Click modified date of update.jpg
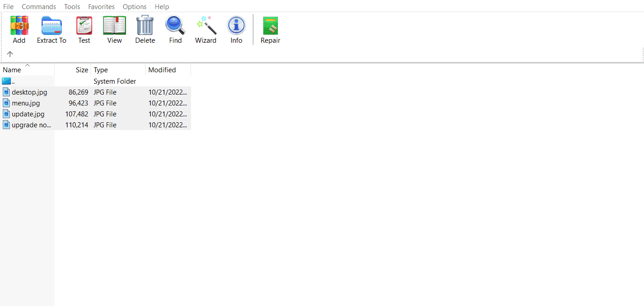644x306 pixels. [168, 114]
